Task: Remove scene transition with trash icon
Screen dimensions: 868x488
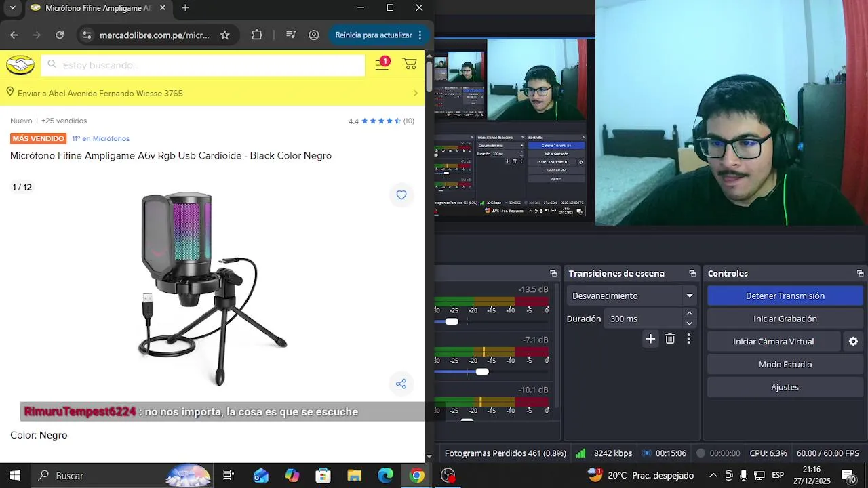Action: 670,339
